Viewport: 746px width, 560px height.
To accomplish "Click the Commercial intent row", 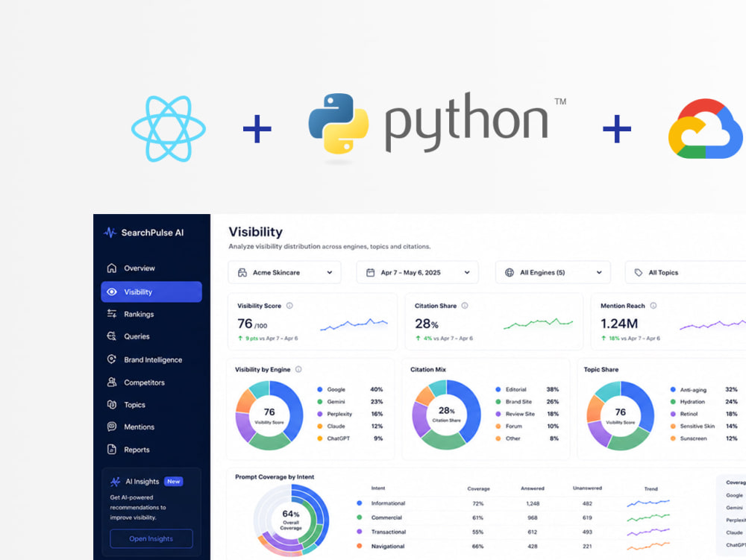I will [514, 517].
